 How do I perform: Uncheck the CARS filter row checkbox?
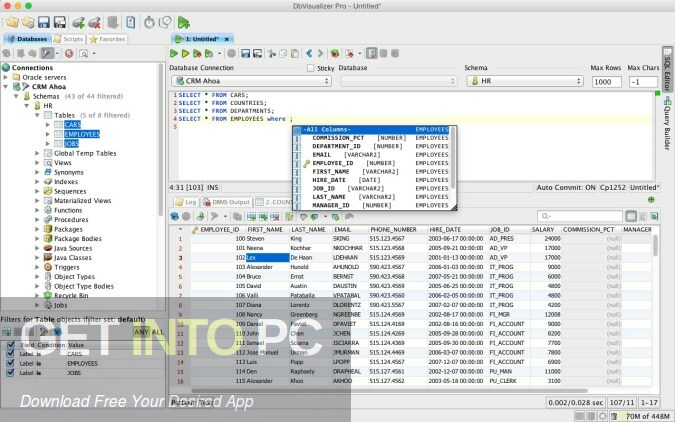11,354
